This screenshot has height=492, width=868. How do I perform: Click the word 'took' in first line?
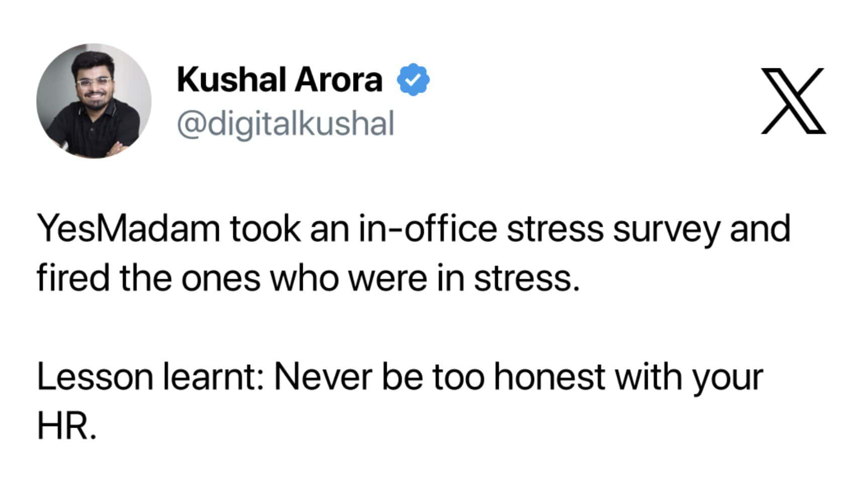[x=265, y=229]
